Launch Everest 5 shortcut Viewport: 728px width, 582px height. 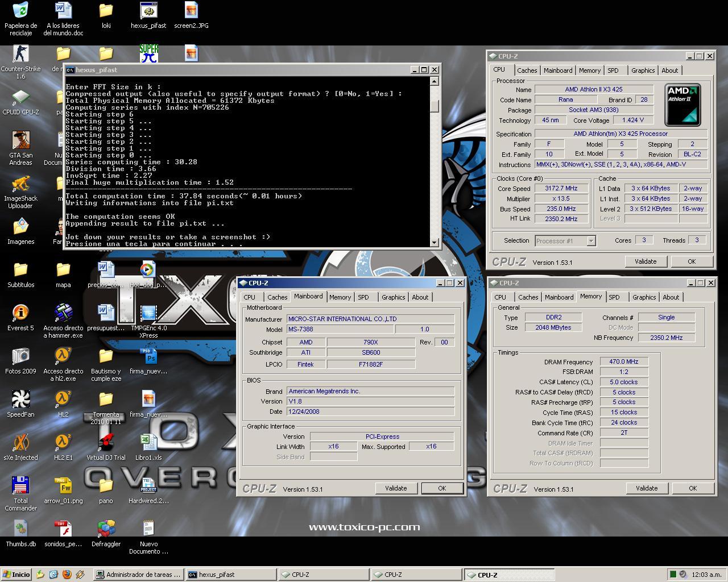[x=20, y=318]
